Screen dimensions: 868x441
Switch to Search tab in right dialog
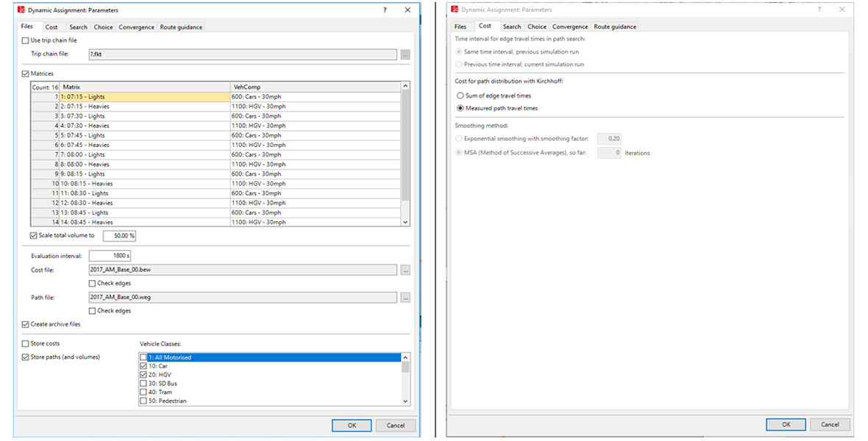click(x=511, y=26)
